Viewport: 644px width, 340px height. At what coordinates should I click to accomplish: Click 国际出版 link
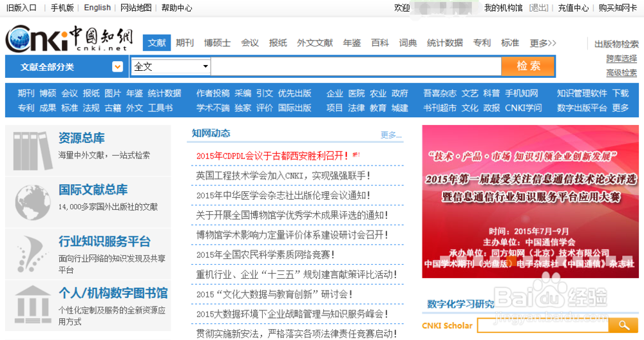[x=294, y=108]
